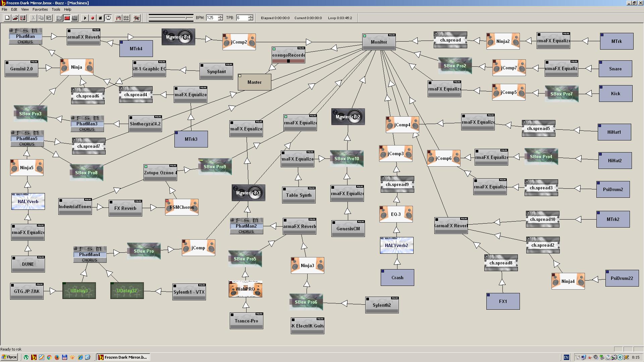
Task: Toggle loop playback mode
Action: (x=108, y=18)
